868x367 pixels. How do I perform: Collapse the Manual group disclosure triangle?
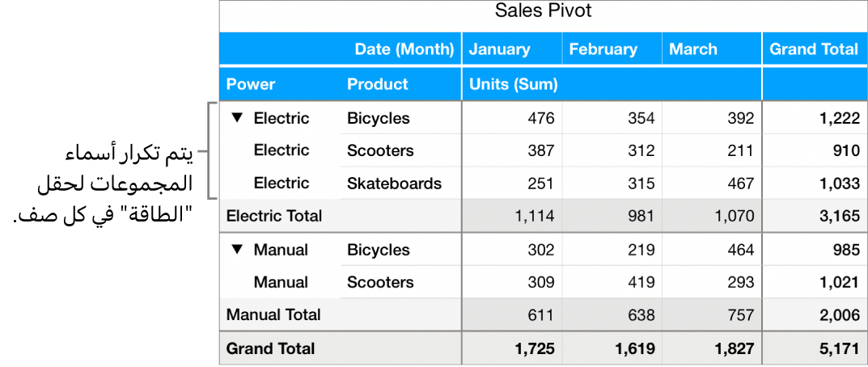[237, 250]
